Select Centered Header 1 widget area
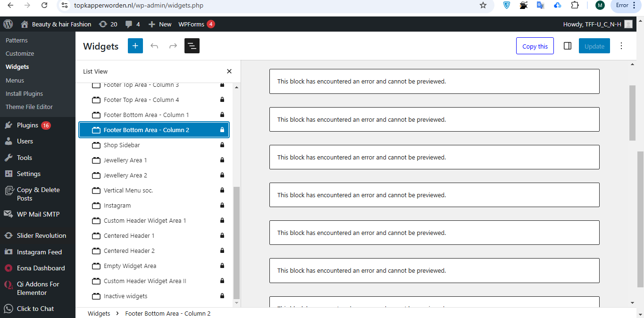The width and height of the screenshot is (644, 318). click(154, 235)
